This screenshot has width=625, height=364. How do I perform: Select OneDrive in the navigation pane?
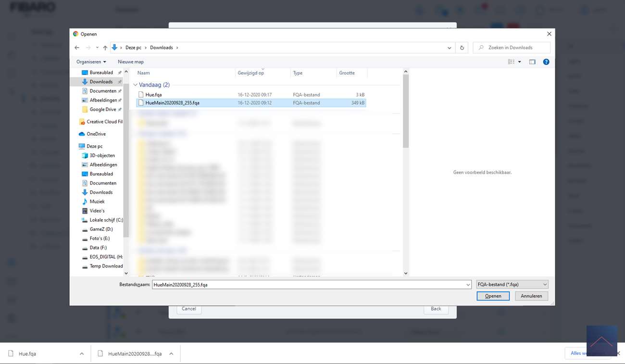[96, 134]
